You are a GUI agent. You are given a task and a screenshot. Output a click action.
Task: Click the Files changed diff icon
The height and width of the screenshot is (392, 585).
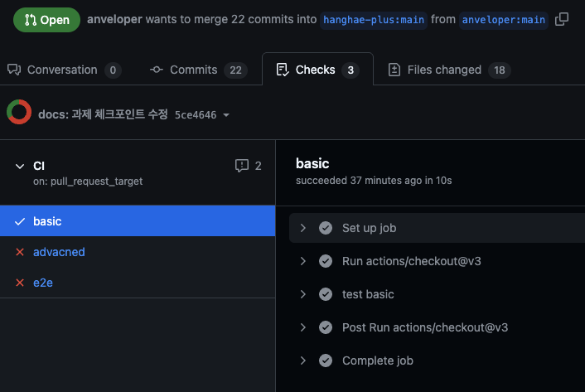pyautogui.click(x=394, y=70)
